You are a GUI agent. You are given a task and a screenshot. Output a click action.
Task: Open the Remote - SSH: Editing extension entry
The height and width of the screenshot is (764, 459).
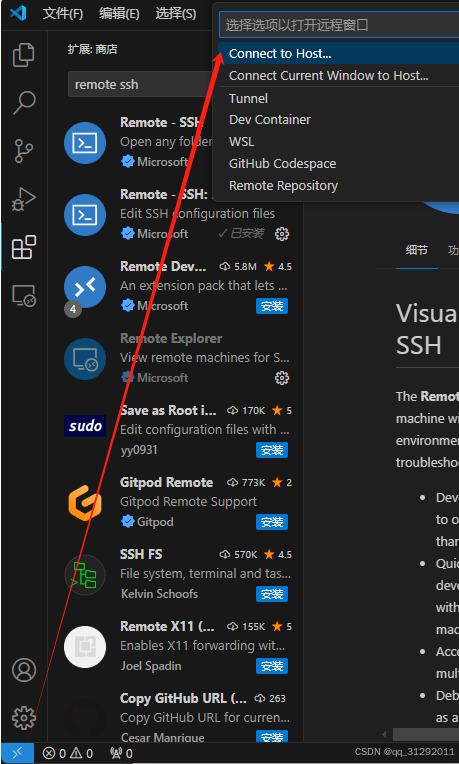(x=178, y=214)
